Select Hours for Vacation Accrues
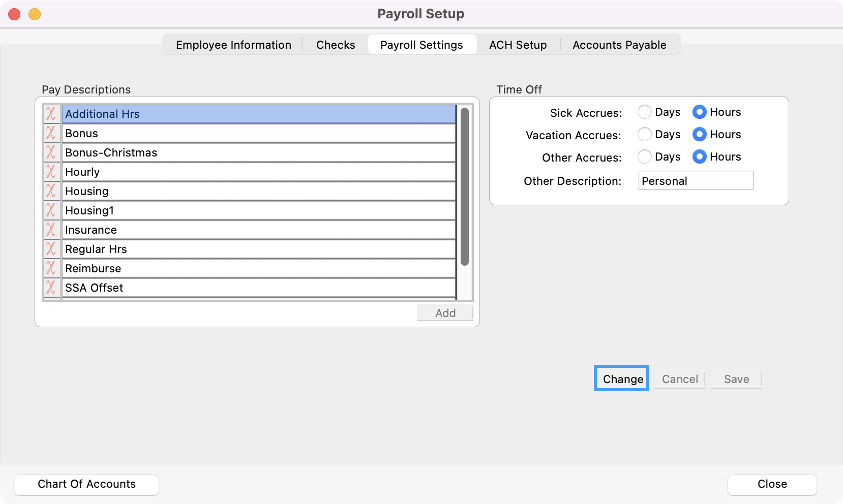 700,134
